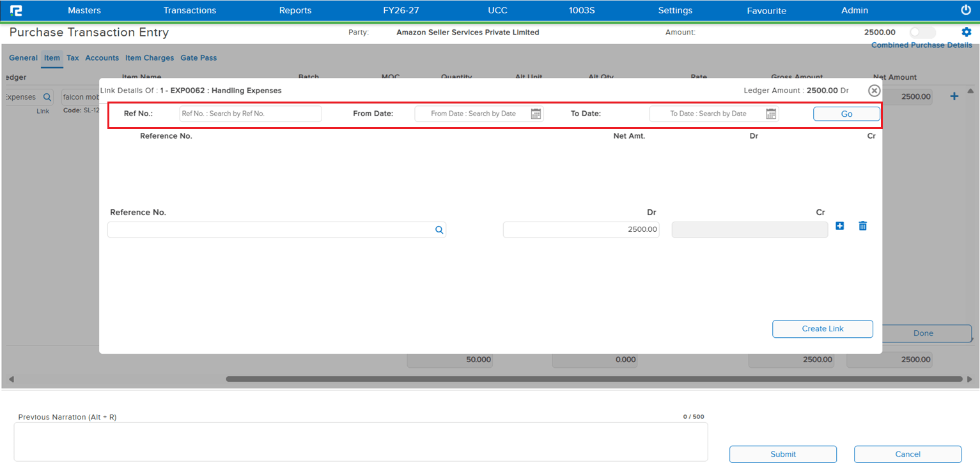Click the application logo in top bar

[17, 11]
